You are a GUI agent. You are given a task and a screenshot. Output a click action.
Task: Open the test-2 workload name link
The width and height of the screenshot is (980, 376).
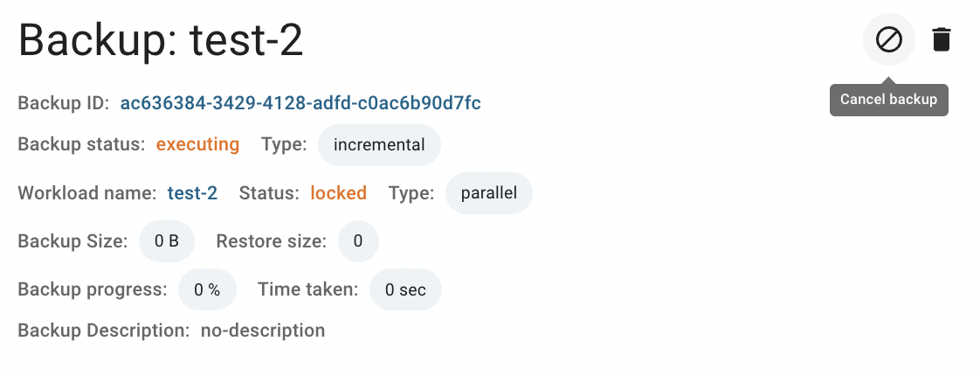pyautogui.click(x=192, y=192)
